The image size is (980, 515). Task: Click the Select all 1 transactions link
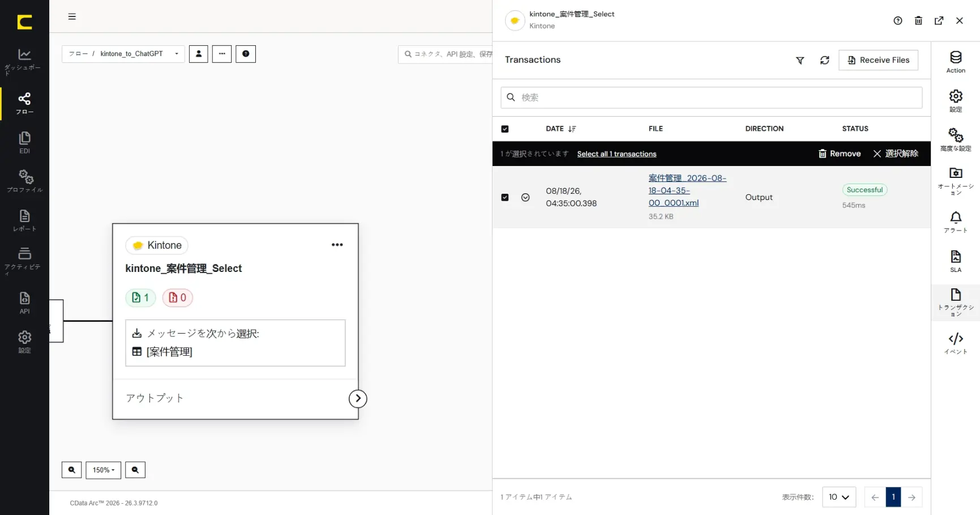pyautogui.click(x=617, y=154)
